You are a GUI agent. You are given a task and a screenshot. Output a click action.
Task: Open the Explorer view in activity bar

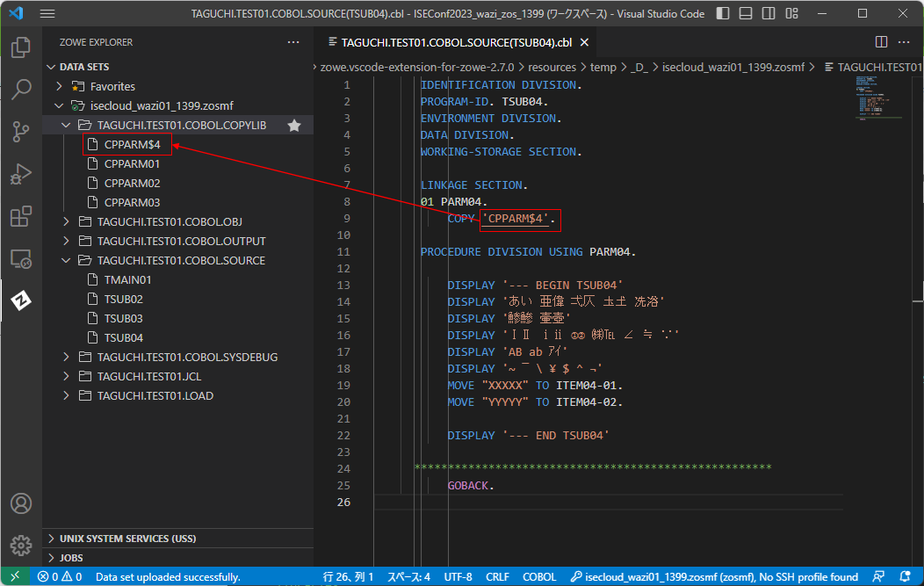tap(21, 47)
